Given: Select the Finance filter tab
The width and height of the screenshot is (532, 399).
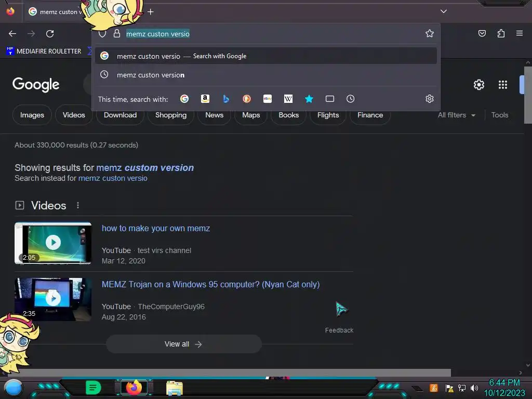Looking at the screenshot, I should pyautogui.click(x=370, y=115).
